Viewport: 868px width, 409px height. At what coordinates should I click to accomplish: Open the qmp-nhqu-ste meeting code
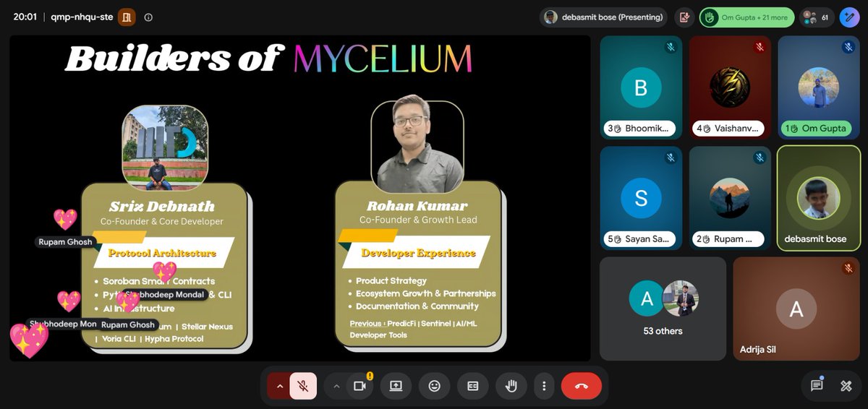click(82, 17)
